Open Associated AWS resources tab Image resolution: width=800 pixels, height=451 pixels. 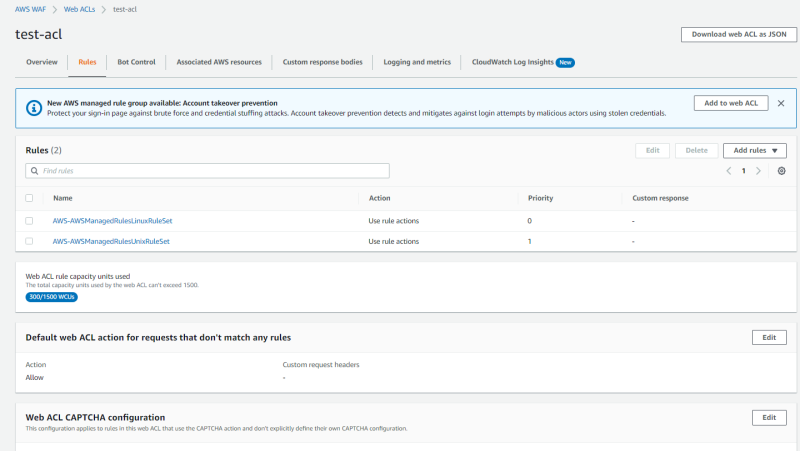[x=219, y=62]
